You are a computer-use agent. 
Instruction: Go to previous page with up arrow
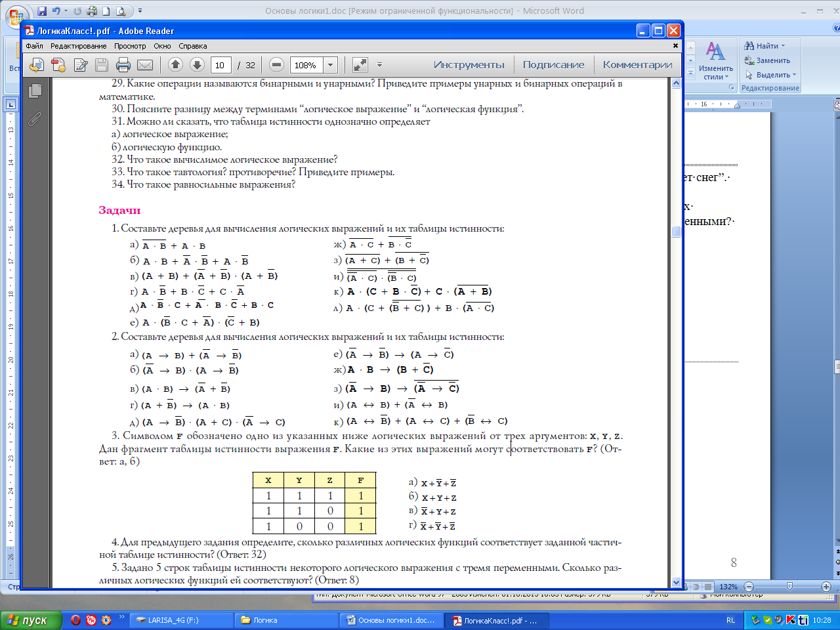pyautogui.click(x=175, y=64)
